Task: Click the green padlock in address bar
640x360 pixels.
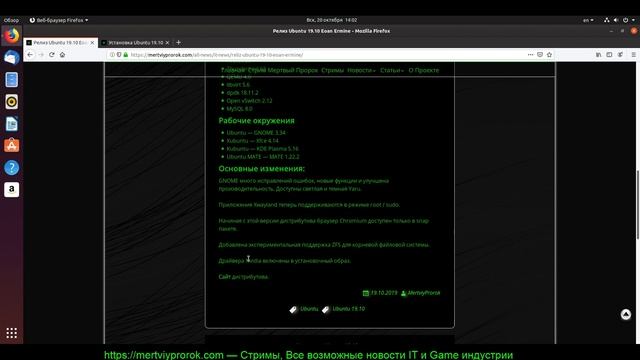Action: 126,55
